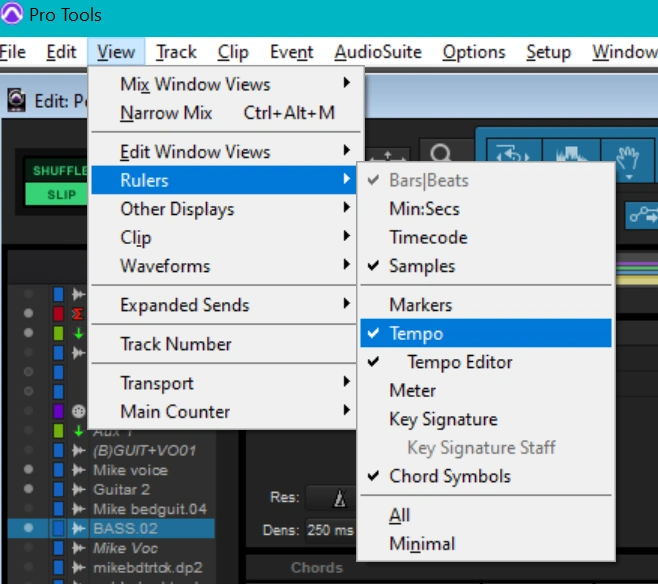This screenshot has height=584, width=658.
Task: Choose Narrow Mix from View menu
Action: [x=166, y=113]
